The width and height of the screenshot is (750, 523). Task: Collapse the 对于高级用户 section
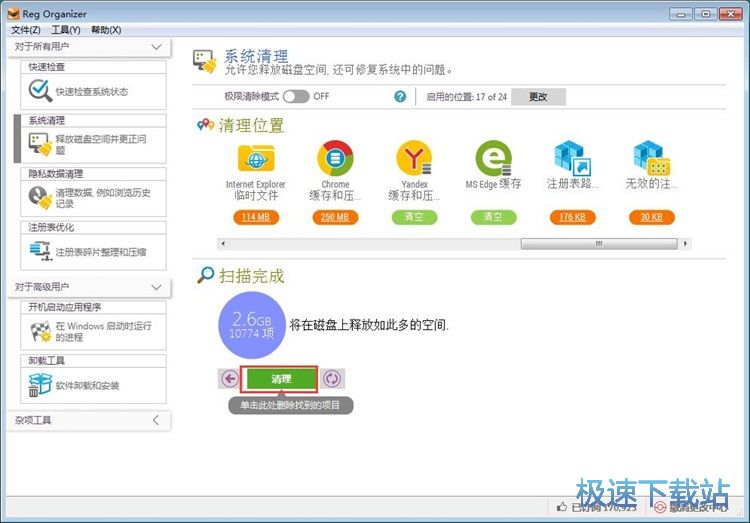pos(156,287)
